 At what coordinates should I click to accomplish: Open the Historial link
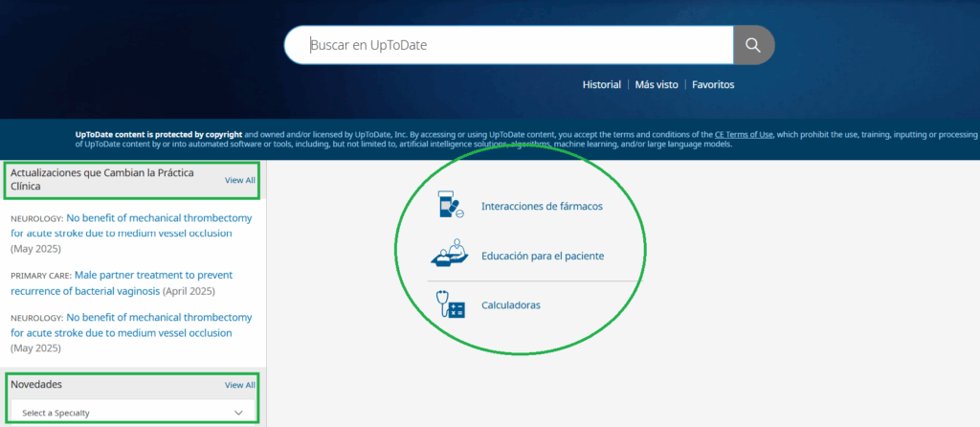(x=602, y=84)
